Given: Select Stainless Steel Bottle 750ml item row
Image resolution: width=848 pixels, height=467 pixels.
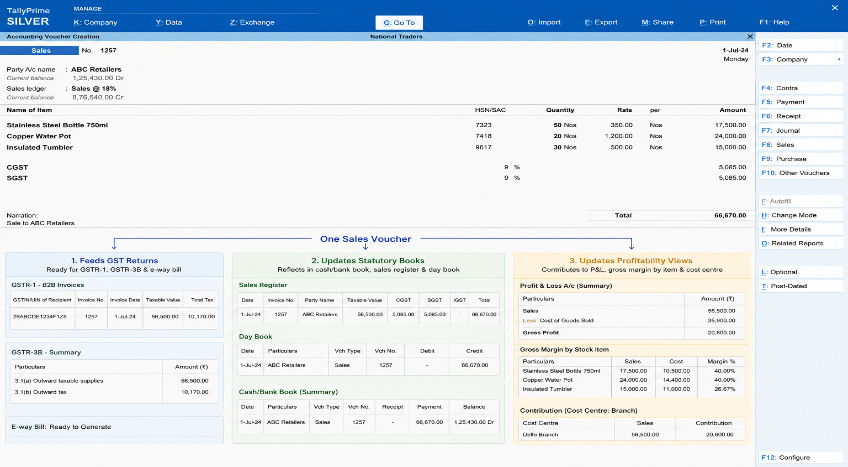Looking at the screenshot, I should click(x=376, y=125).
